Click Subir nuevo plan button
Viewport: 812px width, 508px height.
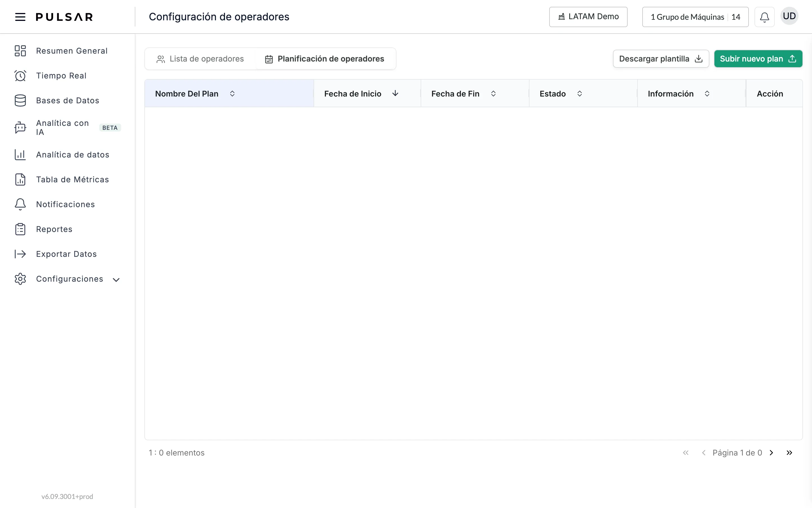coord(758,59)
